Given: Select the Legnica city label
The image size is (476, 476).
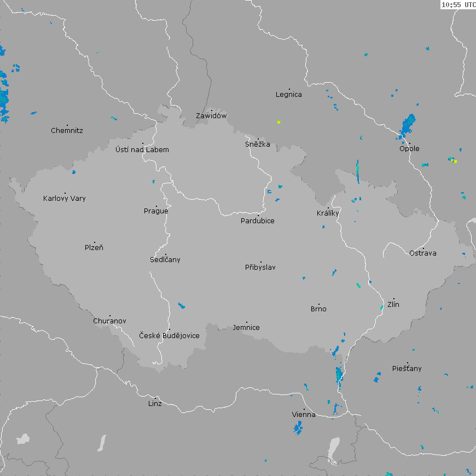Looking at the screenshot, I should [x=289, y=95].
